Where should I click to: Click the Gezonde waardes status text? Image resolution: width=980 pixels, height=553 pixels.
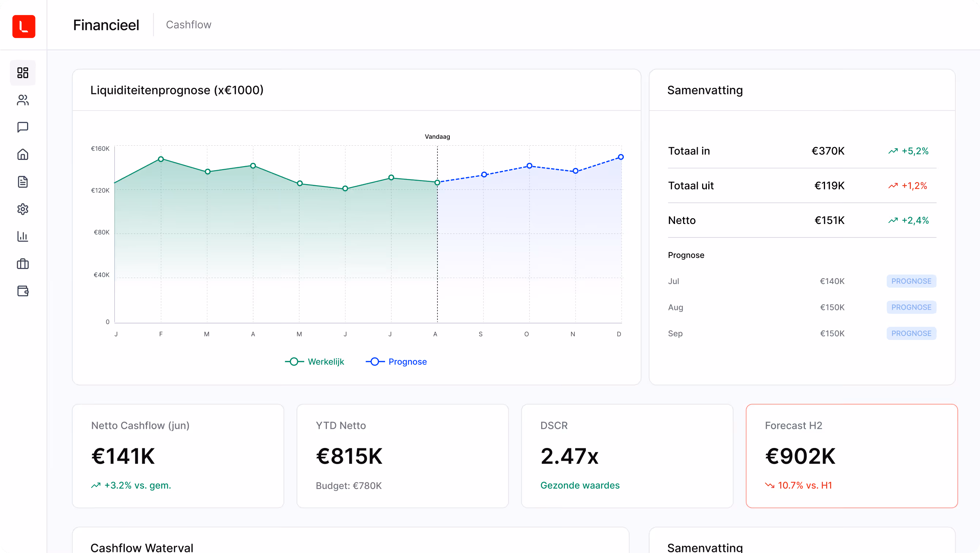pyautogui.click(x=580, y=486)
